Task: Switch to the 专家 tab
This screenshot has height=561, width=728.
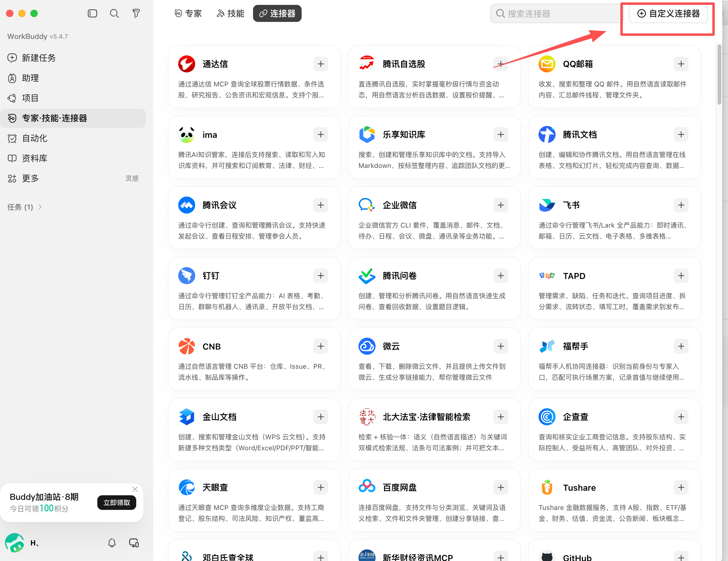Action: [x=188, y=13]
